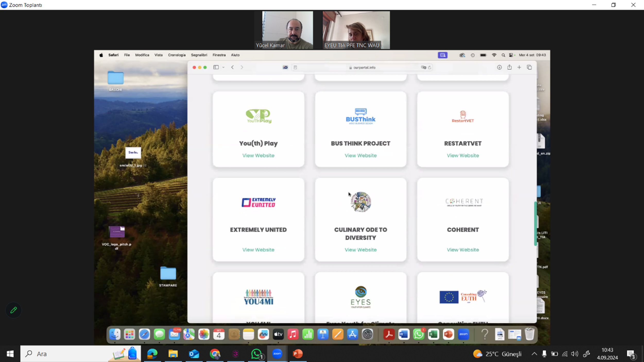This screenshot has height=362, width=644.
Task: Open Microsoft Word in the Mac dock
Action: tap(404, 334)
